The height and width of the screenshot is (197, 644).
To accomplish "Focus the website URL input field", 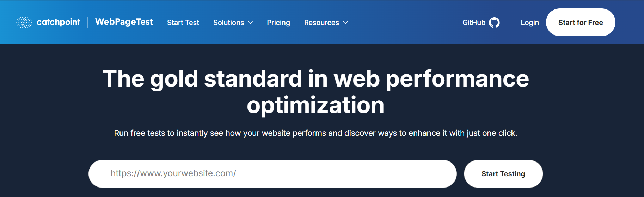I will point(272,173).
